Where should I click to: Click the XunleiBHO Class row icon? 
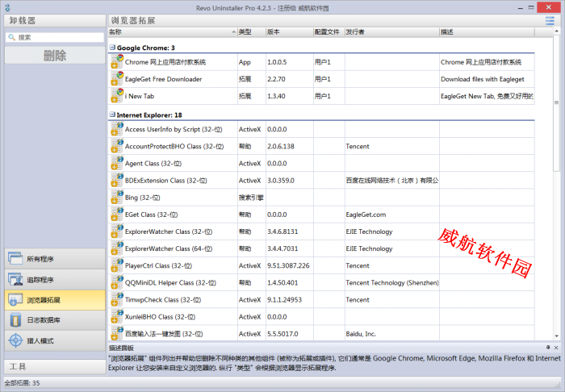pyautogui.click(x=117, y=317)
